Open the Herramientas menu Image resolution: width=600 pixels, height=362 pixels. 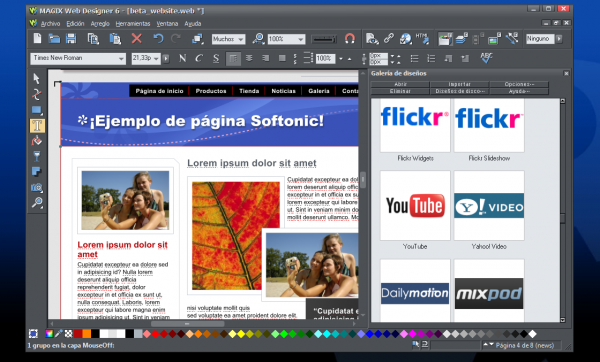(133, 24)
